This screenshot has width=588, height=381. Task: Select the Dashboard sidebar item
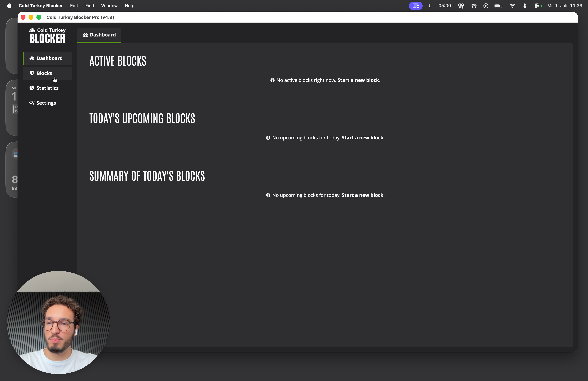[47, 58]
